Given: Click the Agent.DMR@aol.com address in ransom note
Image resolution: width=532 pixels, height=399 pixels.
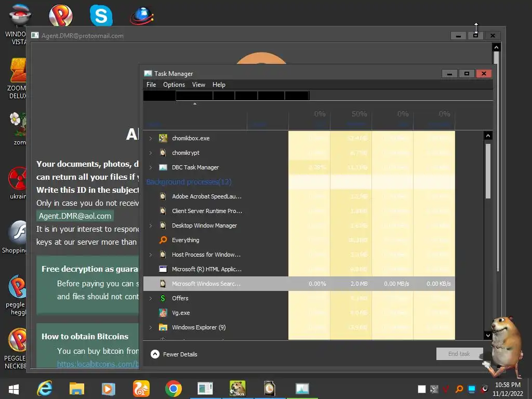Looking at the screenshot, I should click(75, 216).
